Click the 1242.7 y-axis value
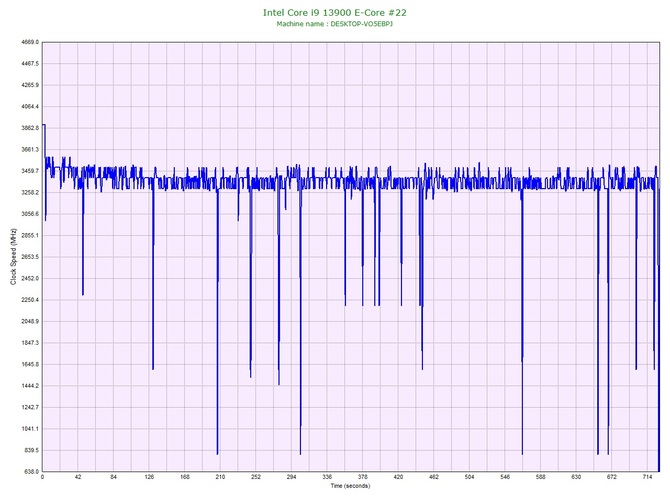Image resolution: width=670 pixels, height=503 pixels. [30, 407]
